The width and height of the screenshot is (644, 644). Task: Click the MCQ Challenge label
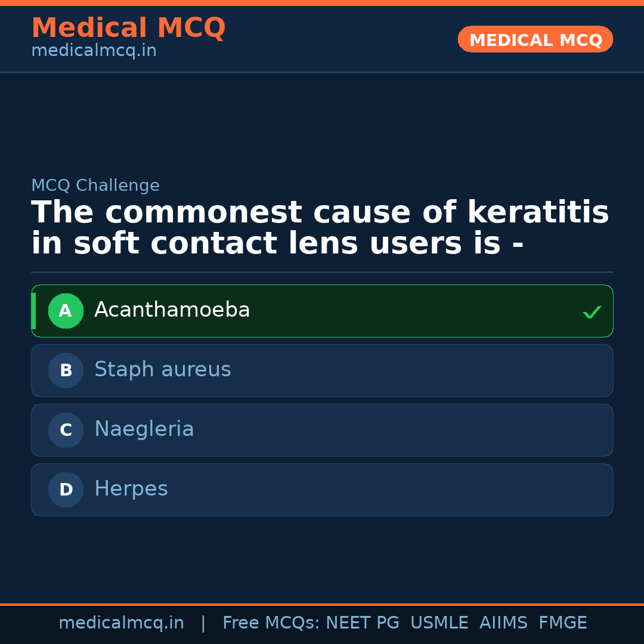(x=95, y=185)
